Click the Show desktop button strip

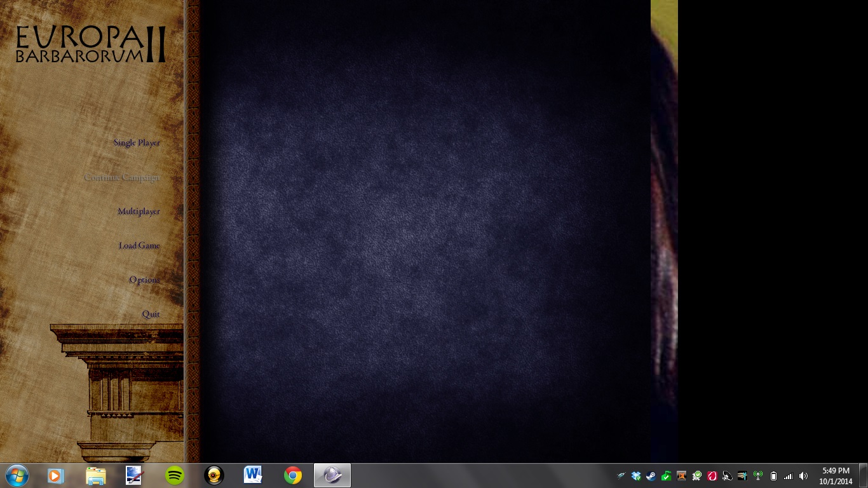tap(863, 475)
